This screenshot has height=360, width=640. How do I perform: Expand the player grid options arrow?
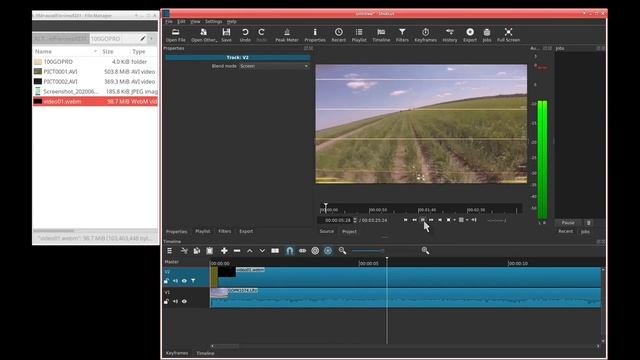click(467, 220)
